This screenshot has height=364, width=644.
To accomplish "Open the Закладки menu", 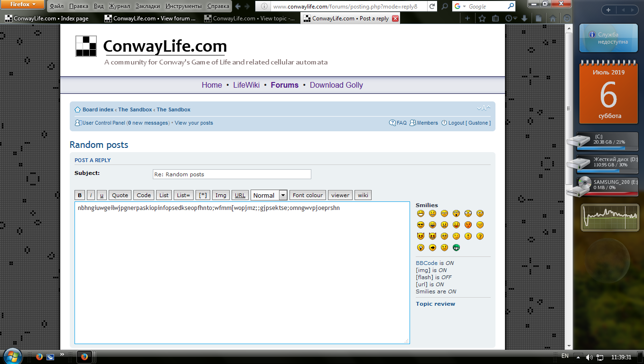I will tap(148, 7).
